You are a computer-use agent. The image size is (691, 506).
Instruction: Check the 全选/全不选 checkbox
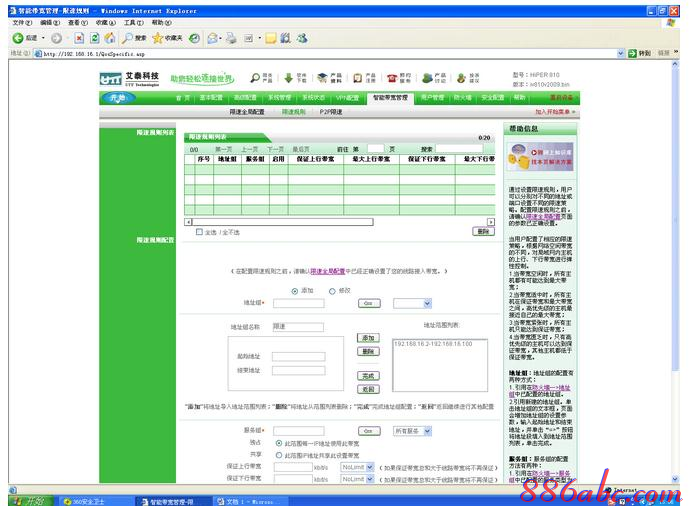click(x=199, y=231)
